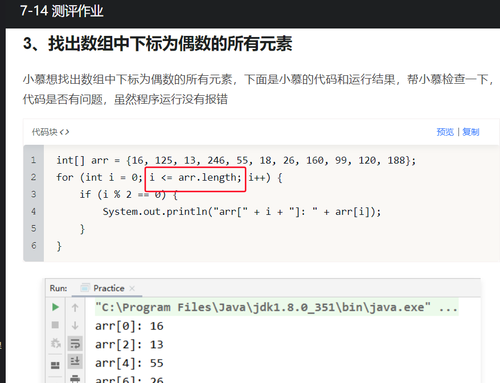Click the bug rerun-failed icon
The image size is (500, 383).
(x=55, y=343)
